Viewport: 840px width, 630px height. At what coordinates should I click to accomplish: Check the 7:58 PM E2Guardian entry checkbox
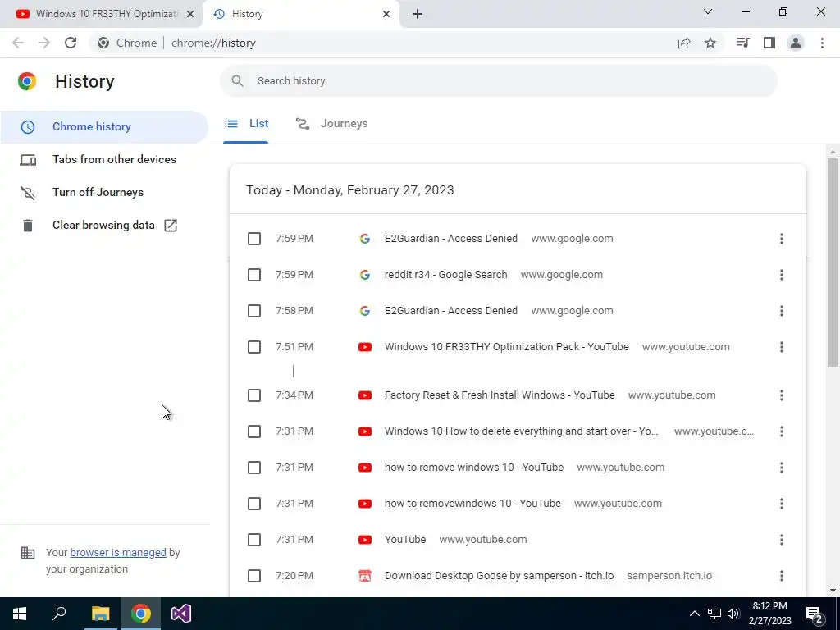click(x=254, y=311)
